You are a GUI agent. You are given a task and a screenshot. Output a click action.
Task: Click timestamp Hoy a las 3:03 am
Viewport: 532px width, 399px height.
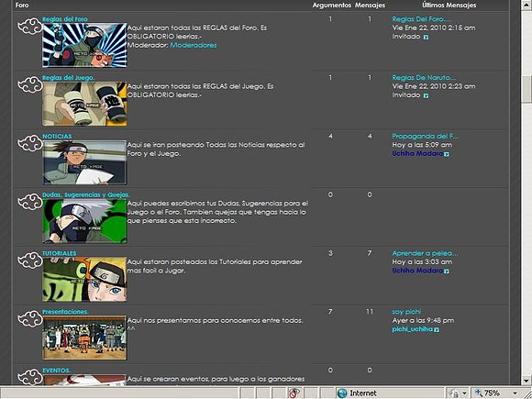[422, 262]
